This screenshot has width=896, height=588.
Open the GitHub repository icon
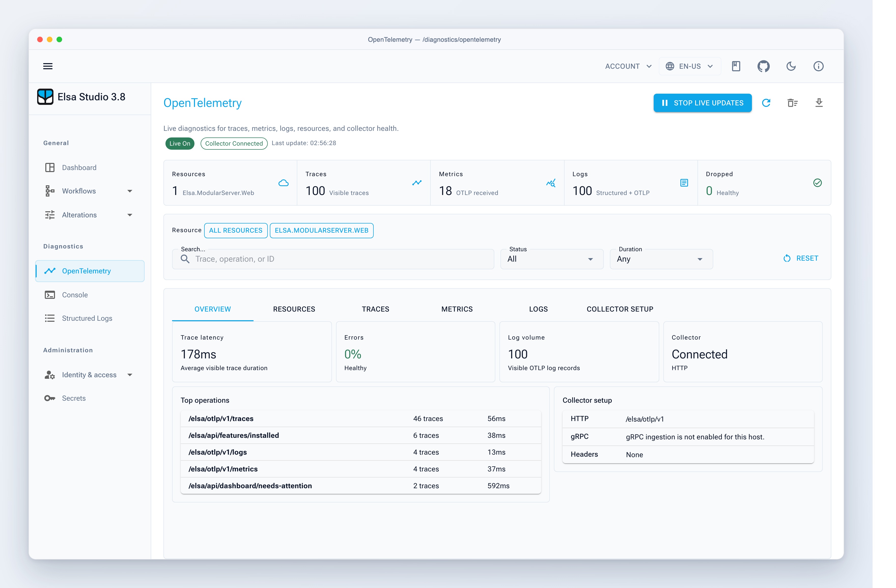763,66
